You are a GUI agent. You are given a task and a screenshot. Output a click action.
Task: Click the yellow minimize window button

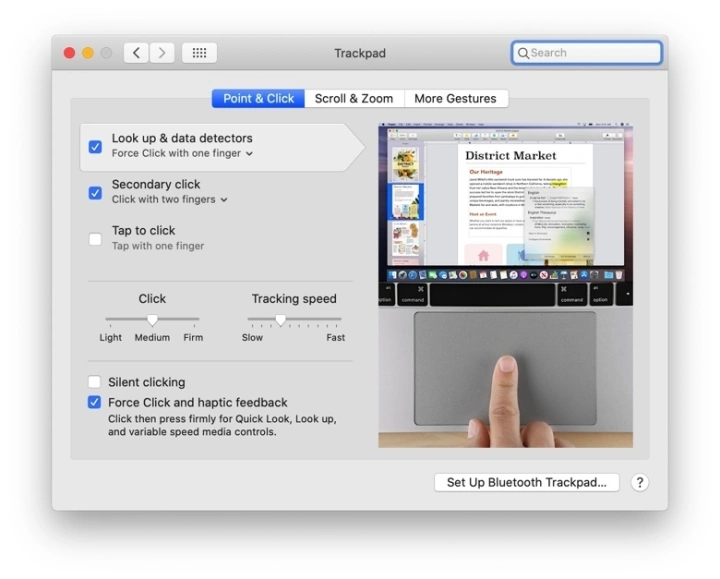(88, 53)
